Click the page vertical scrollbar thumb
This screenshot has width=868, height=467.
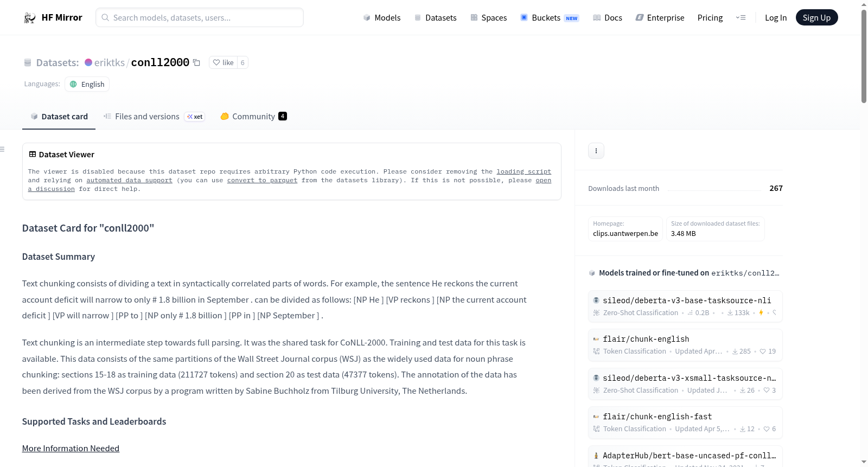[864, 56]
